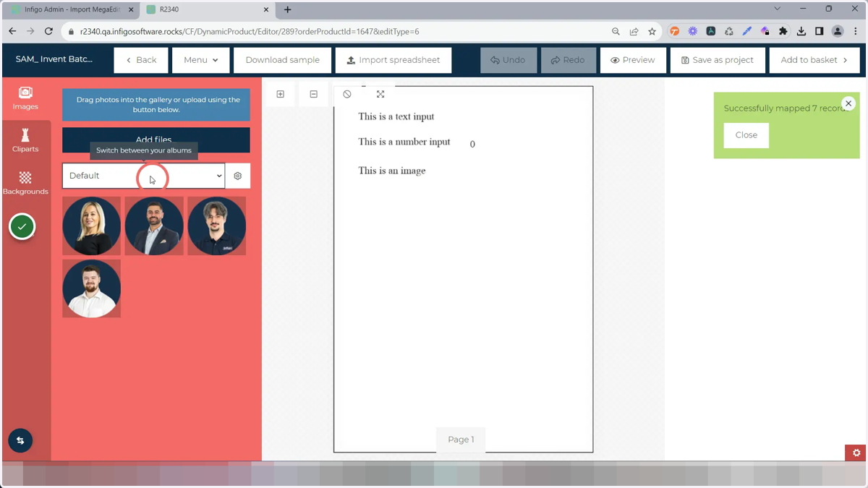Toggle browser side panel icon
Image resolution: width=868 pixels, height=488 pixels.
tap(820, 31)
